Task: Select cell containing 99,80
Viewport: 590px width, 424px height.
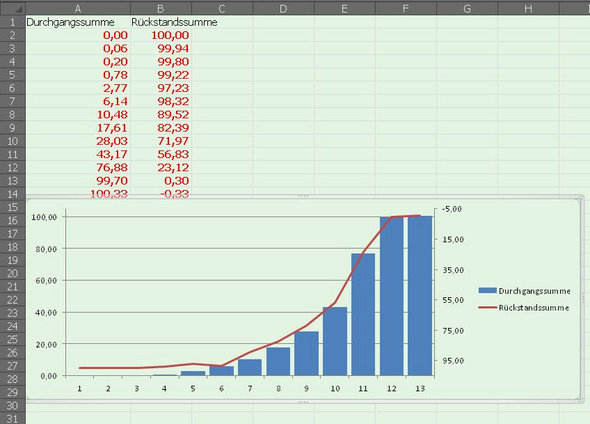Action: point(161,62)
